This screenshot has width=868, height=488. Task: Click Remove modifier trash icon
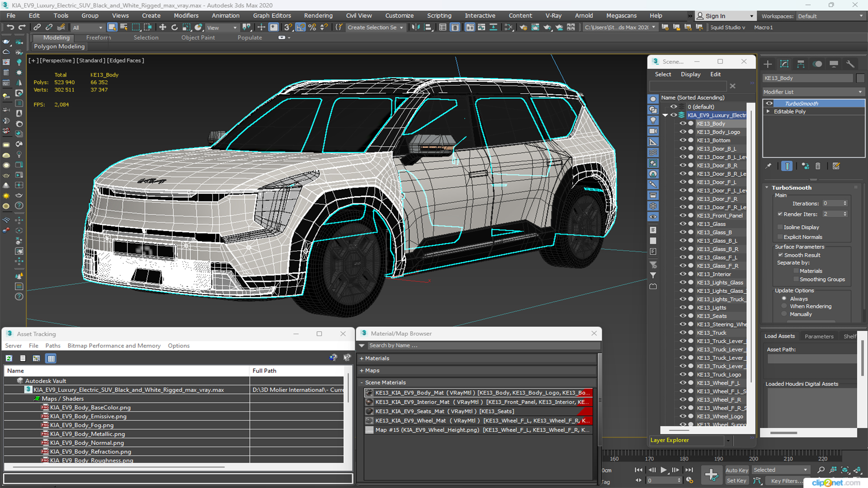(x=818, y=166)
